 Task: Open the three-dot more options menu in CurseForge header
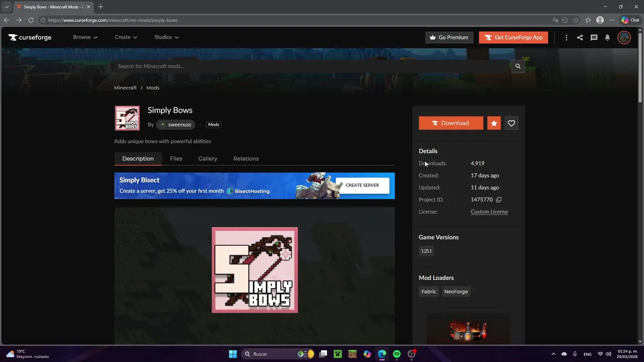point(567,37)
